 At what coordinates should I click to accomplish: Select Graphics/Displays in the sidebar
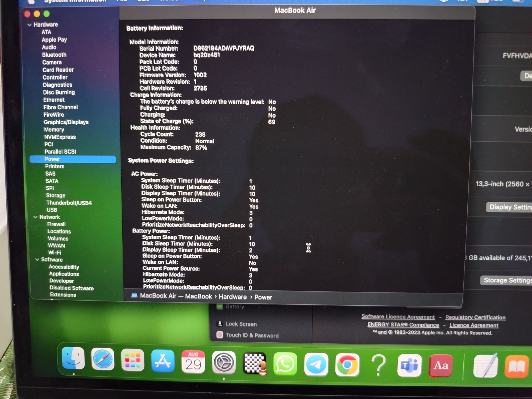66,122
